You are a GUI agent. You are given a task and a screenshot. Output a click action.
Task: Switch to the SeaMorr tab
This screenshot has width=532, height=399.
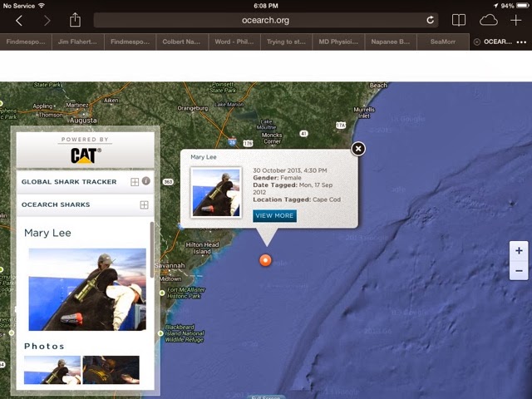tap(443, 42)
